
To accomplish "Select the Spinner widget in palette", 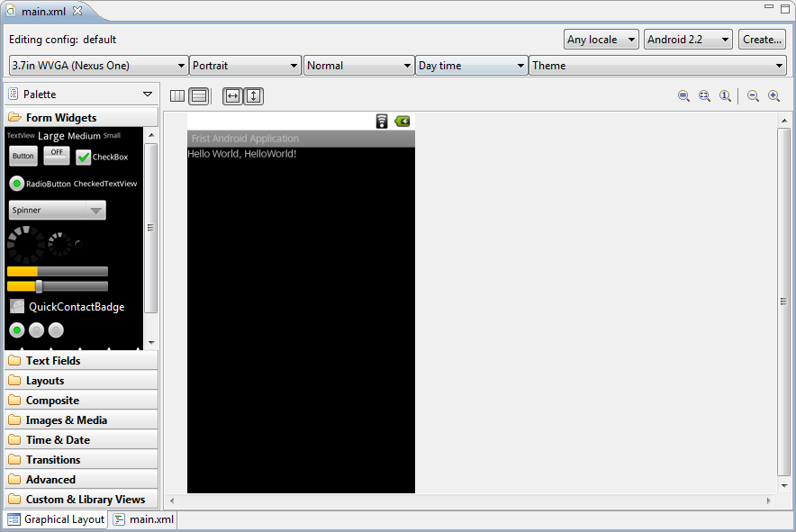I will click(x=58, y=210).
